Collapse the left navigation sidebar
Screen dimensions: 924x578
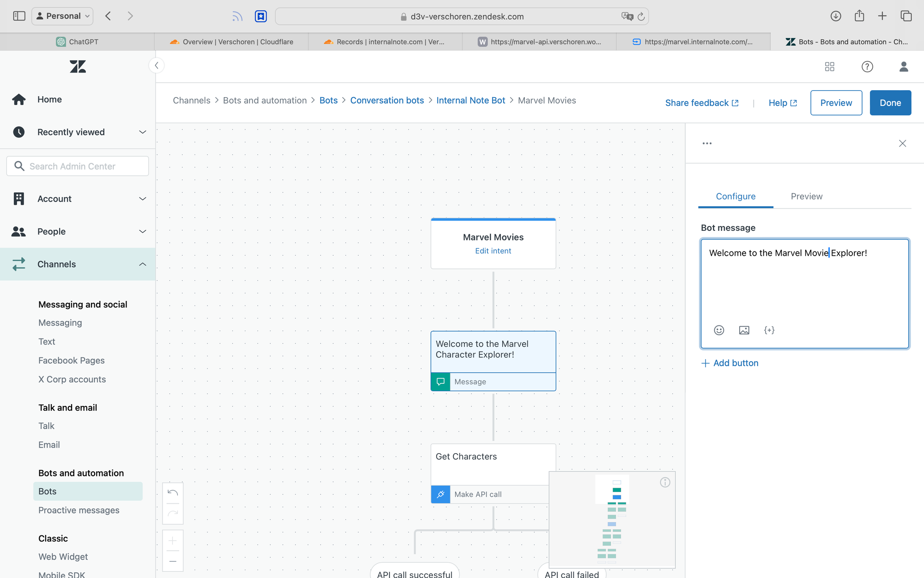click(157, 66)
